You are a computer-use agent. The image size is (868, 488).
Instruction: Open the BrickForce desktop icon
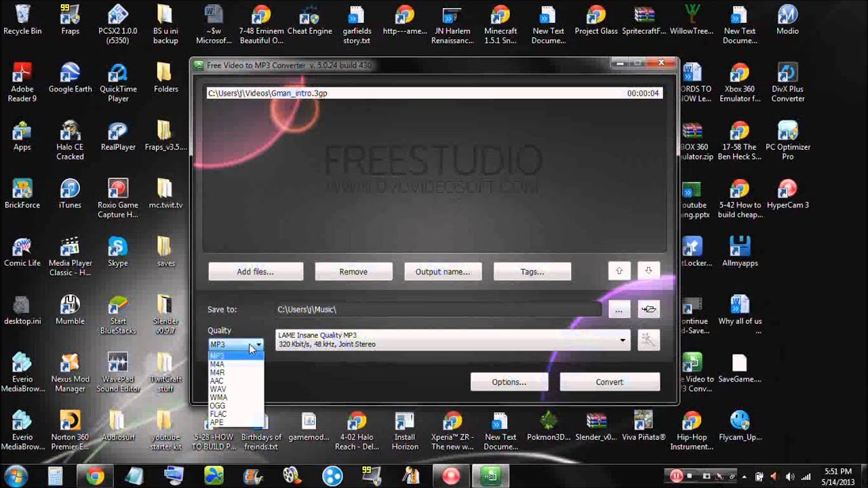22,194
